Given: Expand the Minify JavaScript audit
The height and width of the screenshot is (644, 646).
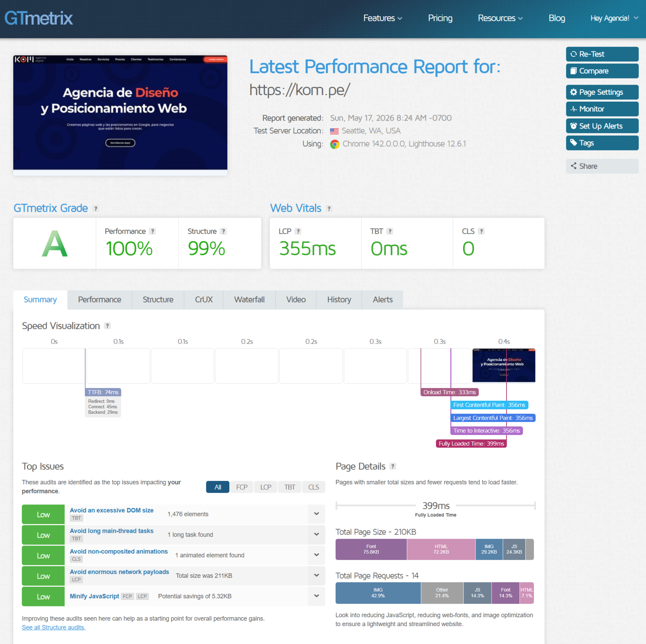Looking at the screenshot, I should (316, 596).
